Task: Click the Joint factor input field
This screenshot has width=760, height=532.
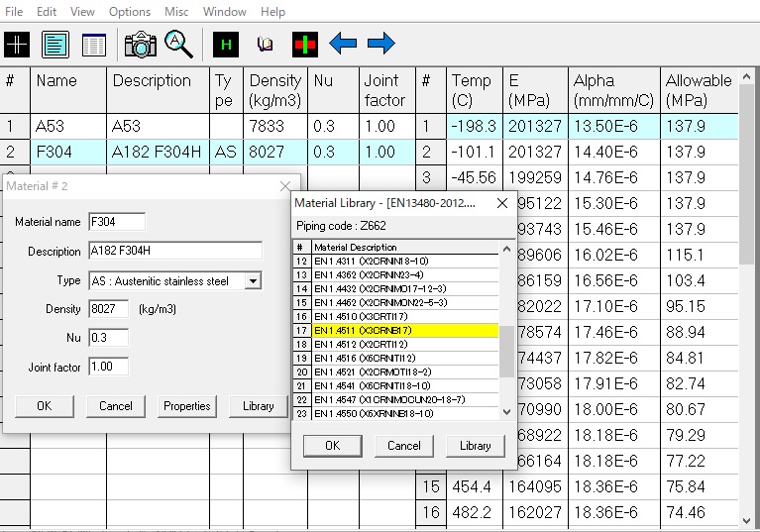Action: 109,367
